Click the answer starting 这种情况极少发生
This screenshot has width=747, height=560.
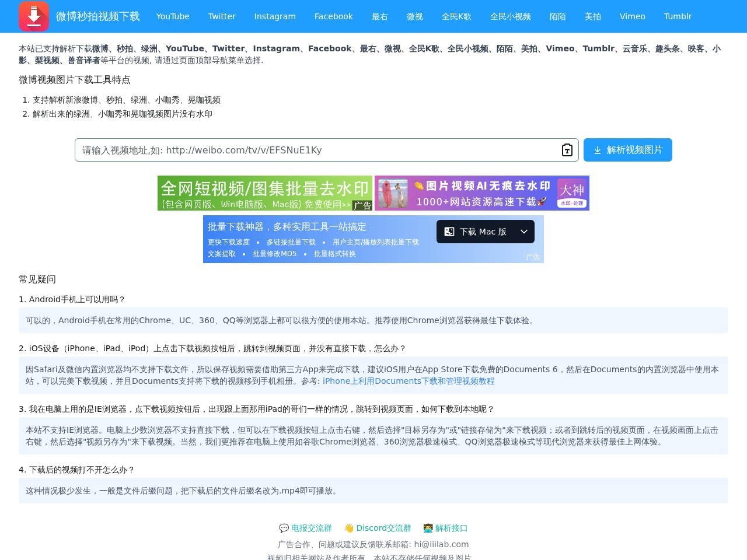[x=373, y=491]
